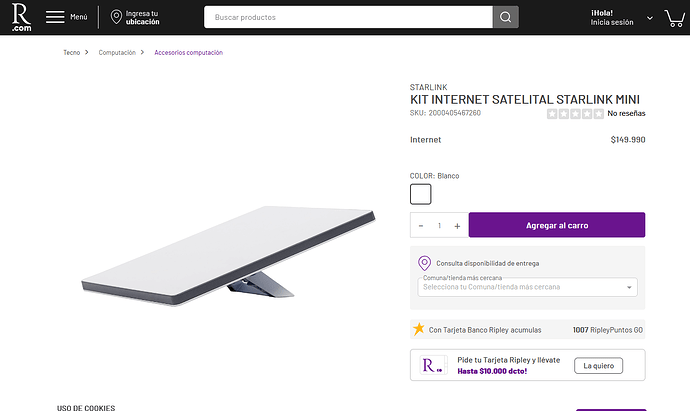The width and height of the screenshot is (690, 411).
Task: Open Computación breadcrumb category
Action: [117, 52]
